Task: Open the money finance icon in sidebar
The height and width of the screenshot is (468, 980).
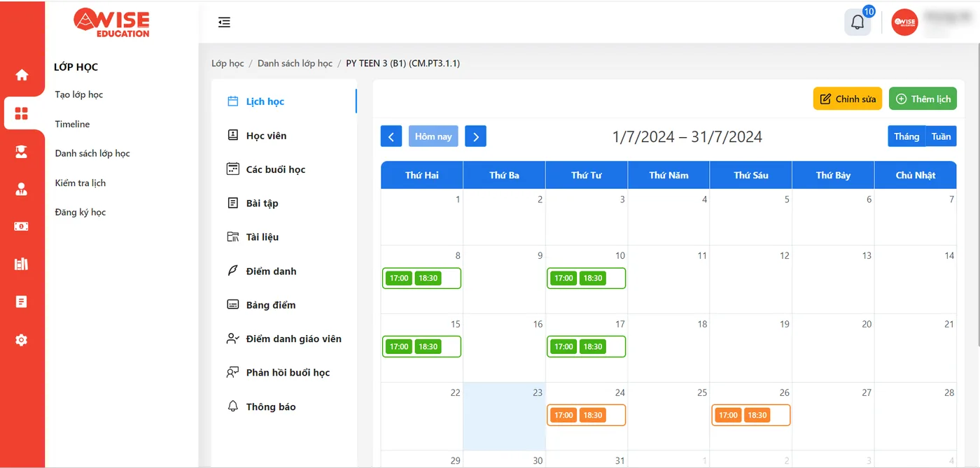Action: (22, 226)
